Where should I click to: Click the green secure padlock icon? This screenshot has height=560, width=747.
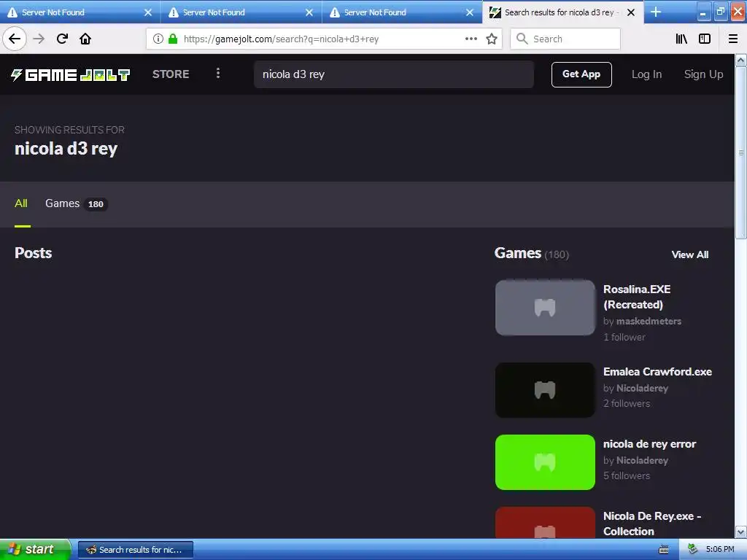point(173,39)
